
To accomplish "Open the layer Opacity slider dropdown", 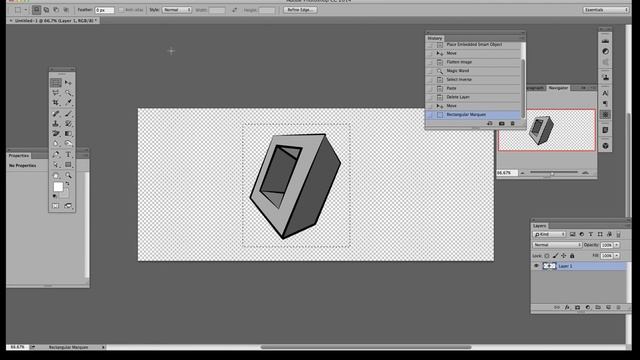I will point(617,245).
